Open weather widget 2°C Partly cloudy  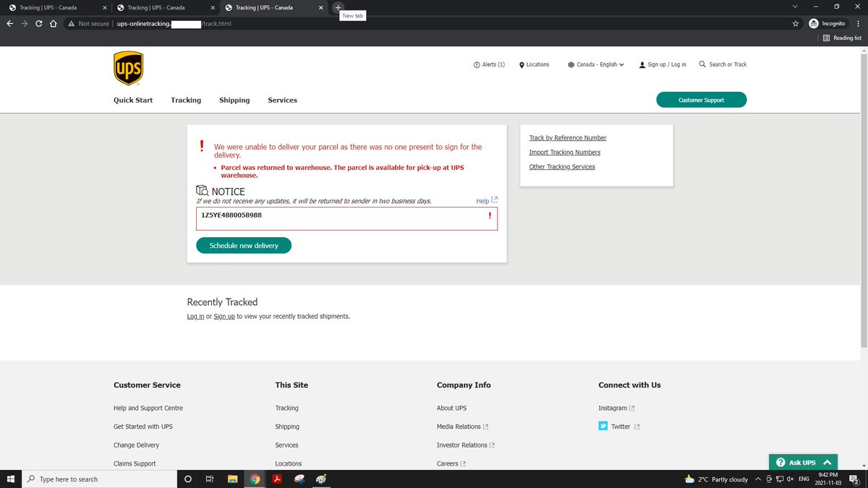click(x=716, y=479)
